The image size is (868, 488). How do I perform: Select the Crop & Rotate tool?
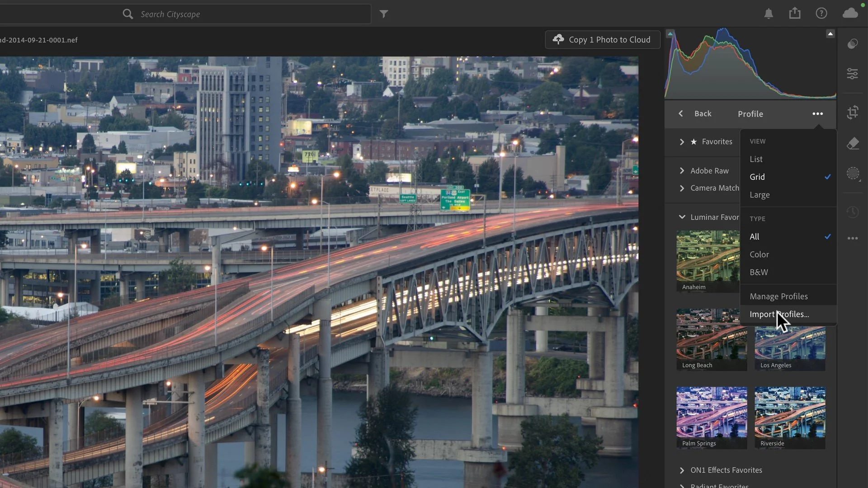pyautogui.click(x=853, y=113)
